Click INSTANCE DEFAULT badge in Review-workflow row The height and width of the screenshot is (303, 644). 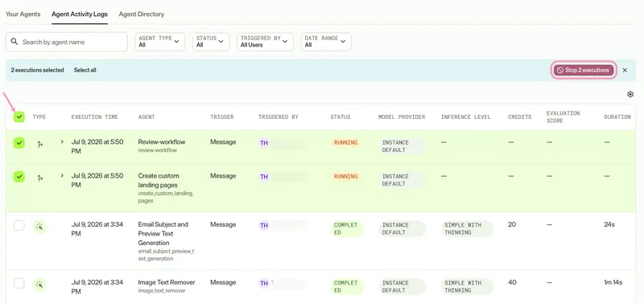tap(402, 146)
